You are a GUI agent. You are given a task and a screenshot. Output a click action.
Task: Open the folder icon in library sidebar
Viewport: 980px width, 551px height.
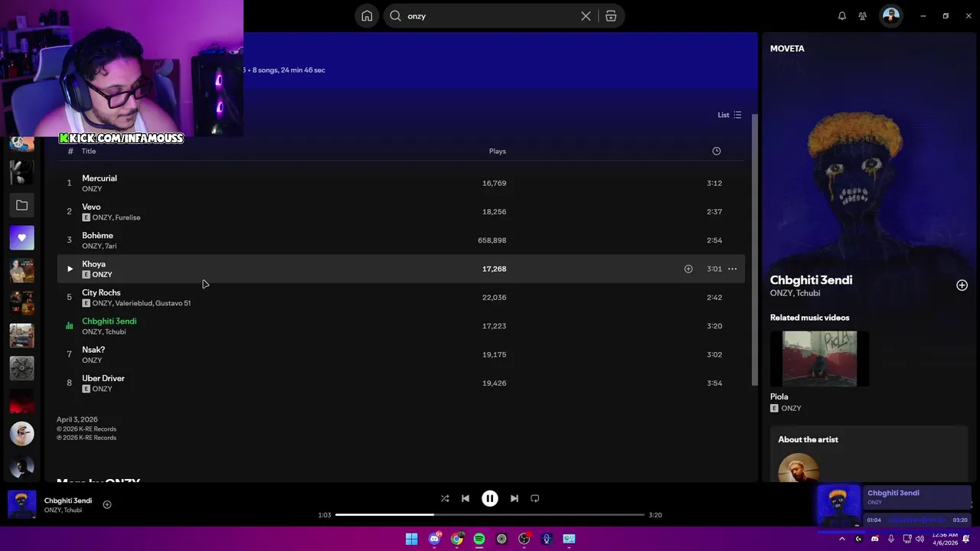pyautogui.click(x=21, y=205)
